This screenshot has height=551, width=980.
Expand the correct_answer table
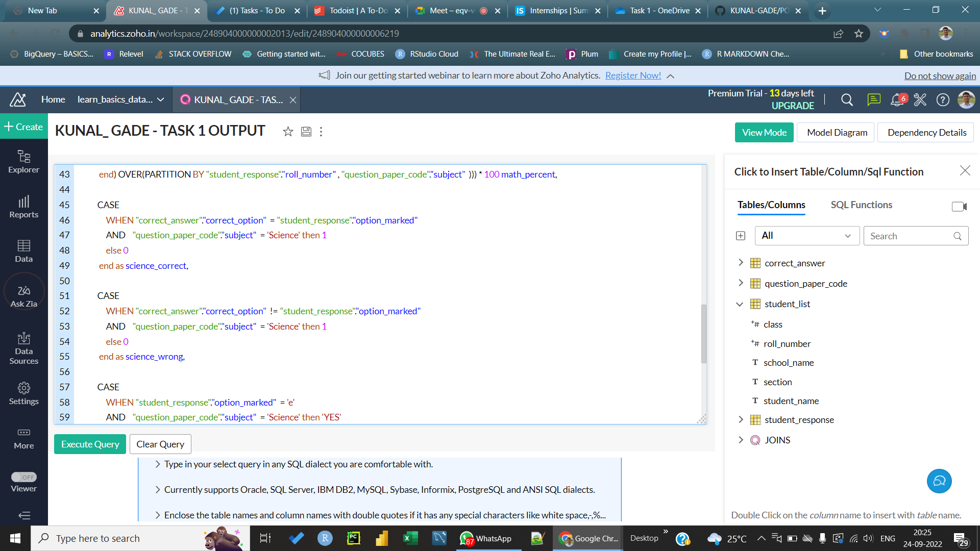[741, 263]
